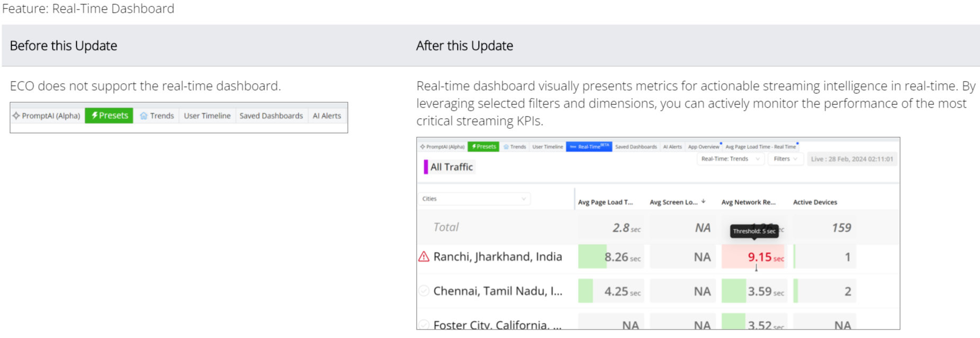The height and width of the screenshot is (338, 980).
Task: Click the Avg Network Re... column header
Action: tap(748, 202)
